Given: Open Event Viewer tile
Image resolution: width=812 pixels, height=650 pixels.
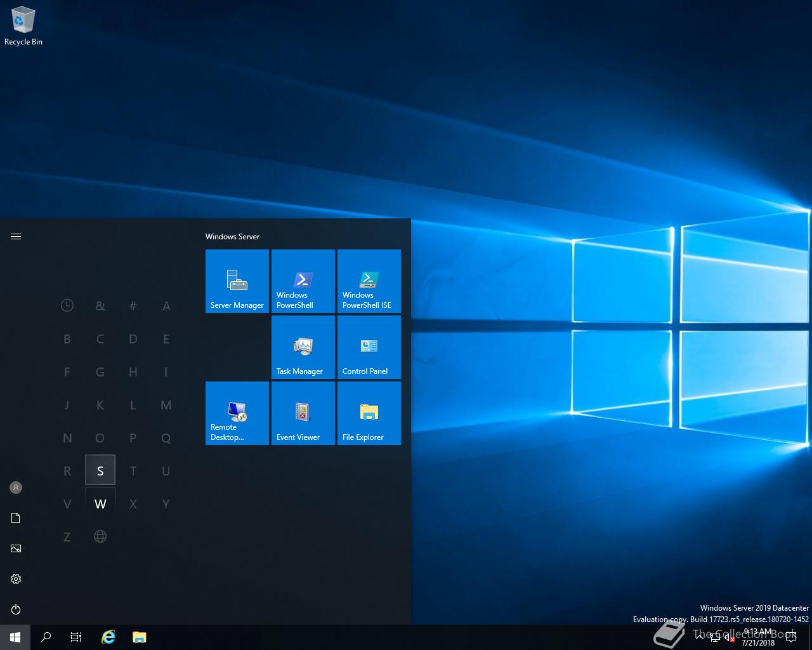Looking at the screenshot, I should (x=303, y=413).
